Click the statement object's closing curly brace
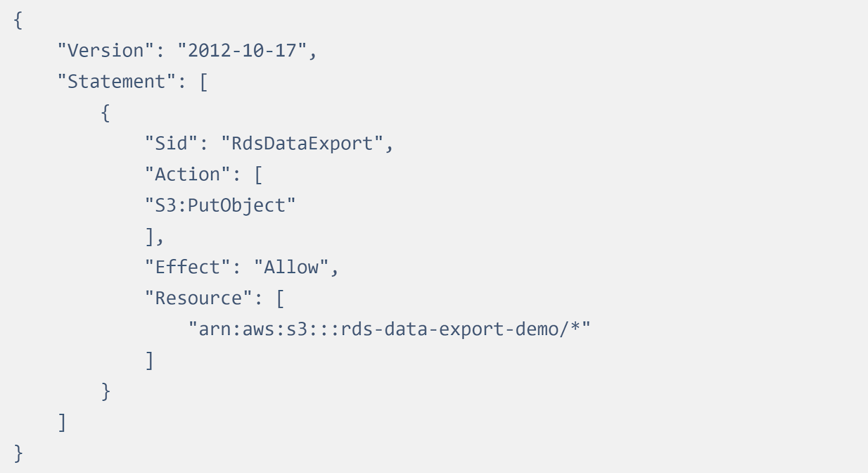Screen dimensions: 868x473 [106, 392]
